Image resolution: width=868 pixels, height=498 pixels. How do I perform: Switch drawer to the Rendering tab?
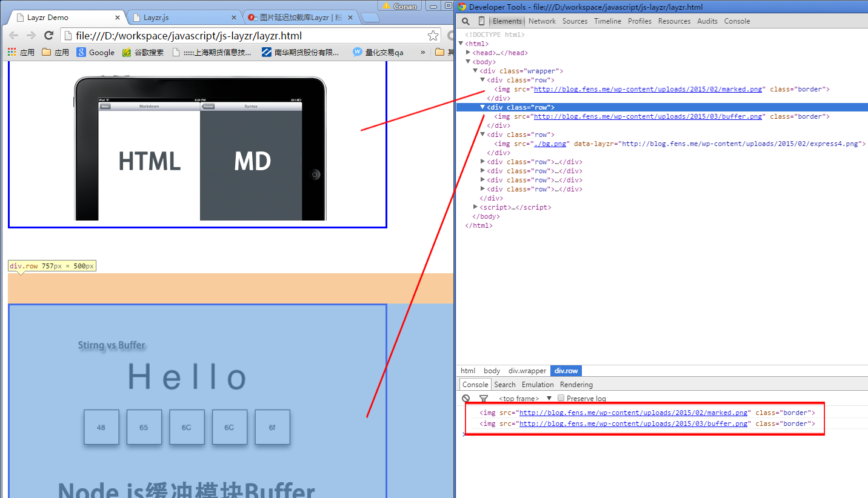click(x=576, y=385)
